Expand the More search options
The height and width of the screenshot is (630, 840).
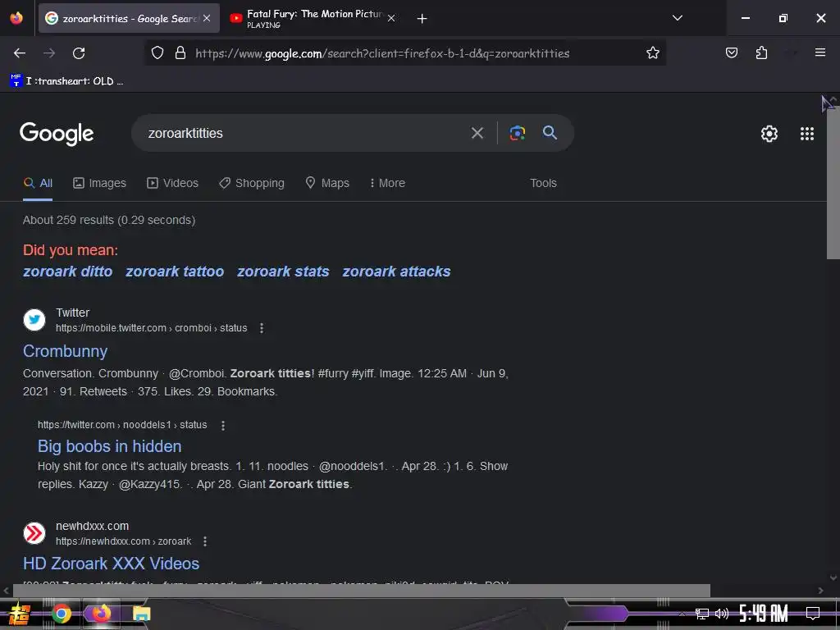pos(387,183)
